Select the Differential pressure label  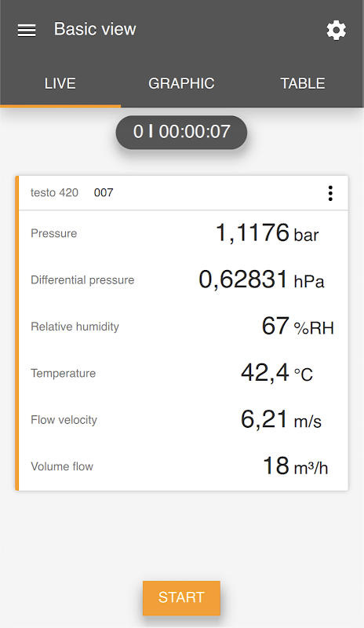coord(82,280)
